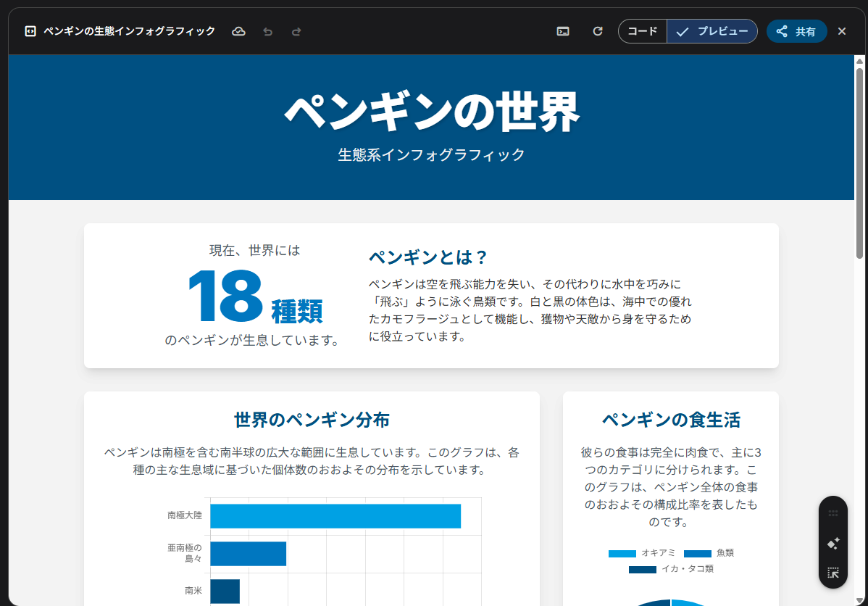
Task: Click the 南極大陸 bar in the chart
Action: click(x=335, y=516)
